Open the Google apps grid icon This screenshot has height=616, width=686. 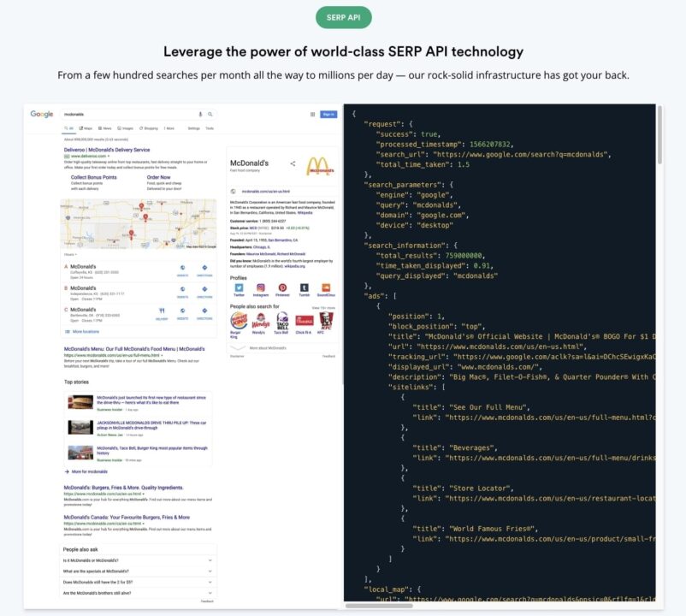[x=312, y=114]
